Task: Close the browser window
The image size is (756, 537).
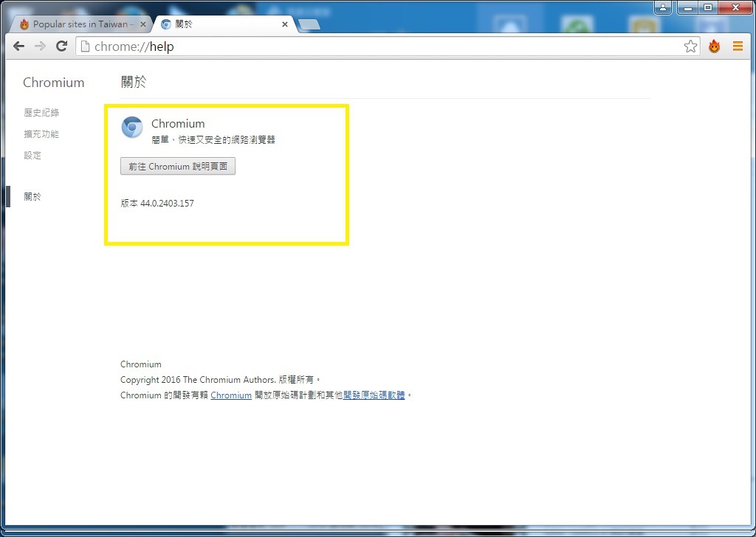Action: pyautogui.click(x=736, y=7)
